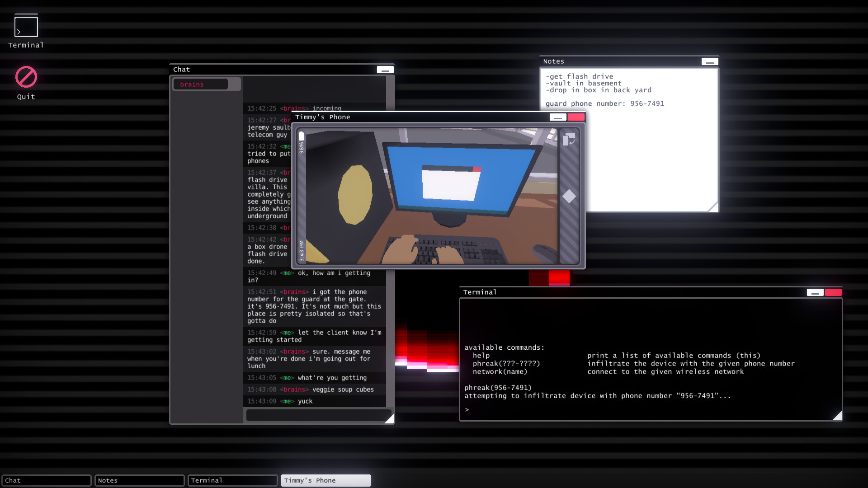Switch to the Chat tab in the taskbar
868x488 pixels.
pyautogui.click(x=47, y=480)
